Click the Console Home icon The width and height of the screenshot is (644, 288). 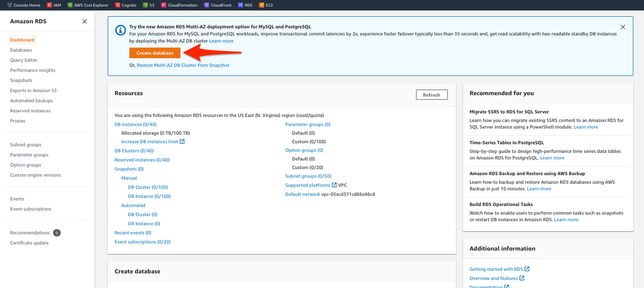click(x=10, y=5)
